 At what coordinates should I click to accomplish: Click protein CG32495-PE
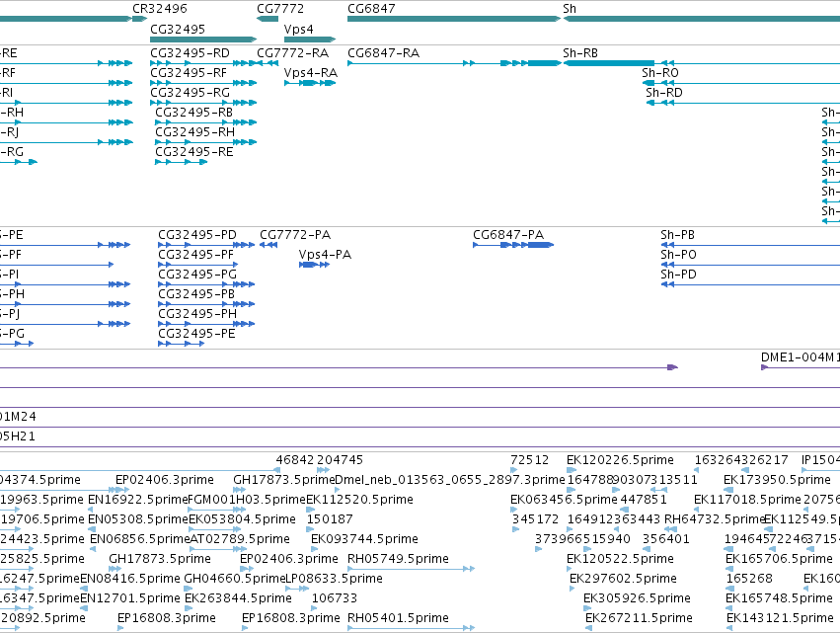click(x=196, y=334)
